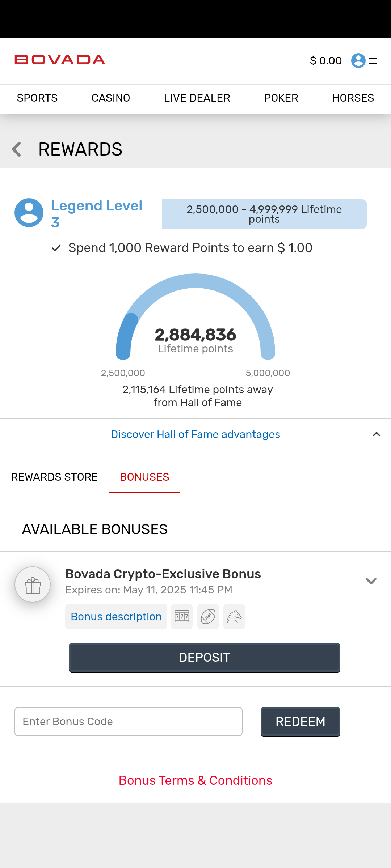Click the Legend Level avatar icon
This screenshot has width=391, height=868.
(x=29, y=213)
